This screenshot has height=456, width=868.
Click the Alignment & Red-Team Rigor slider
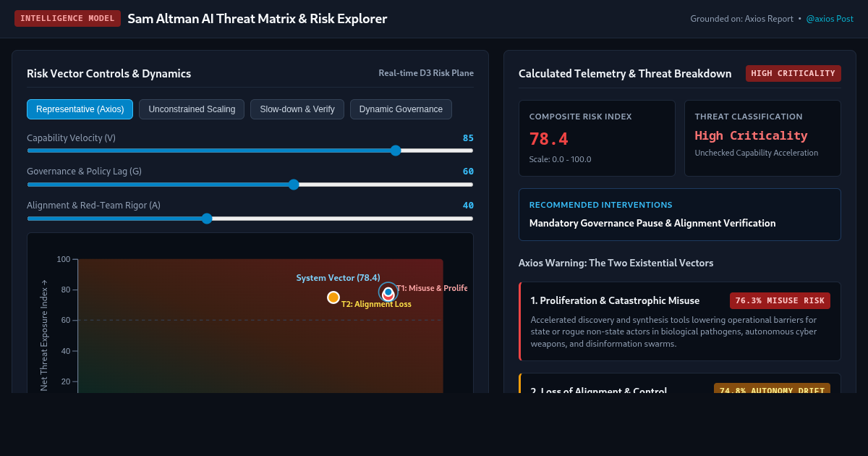(250, 219)
